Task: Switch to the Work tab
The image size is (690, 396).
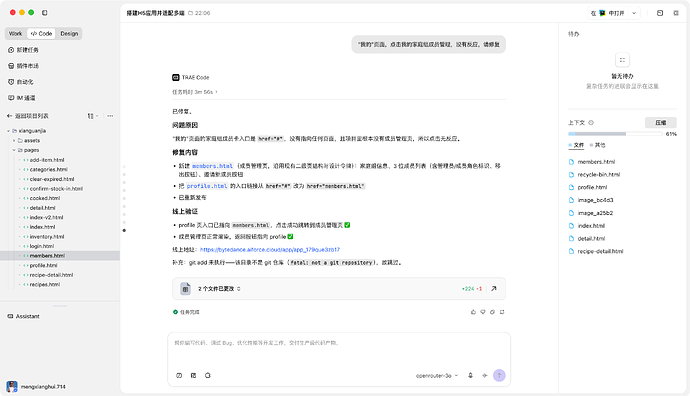Action: (x=15, y=33)
